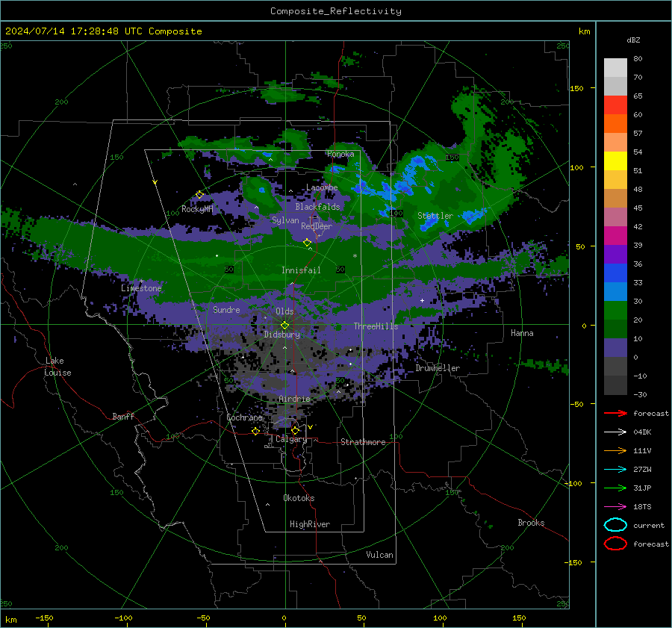The image size is (672, 628).
Task: Click the Airdrie city label
Action: pos(294,399)
